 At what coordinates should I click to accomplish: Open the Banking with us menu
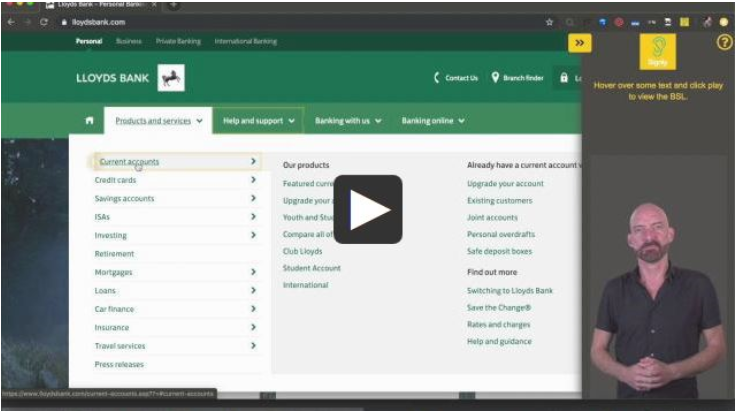(348, 121)
